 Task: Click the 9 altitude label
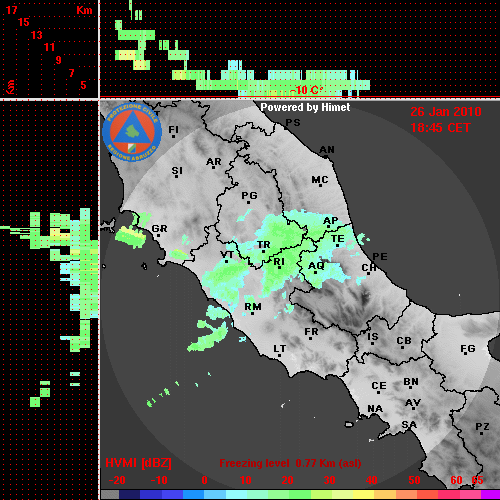point(59,60)
